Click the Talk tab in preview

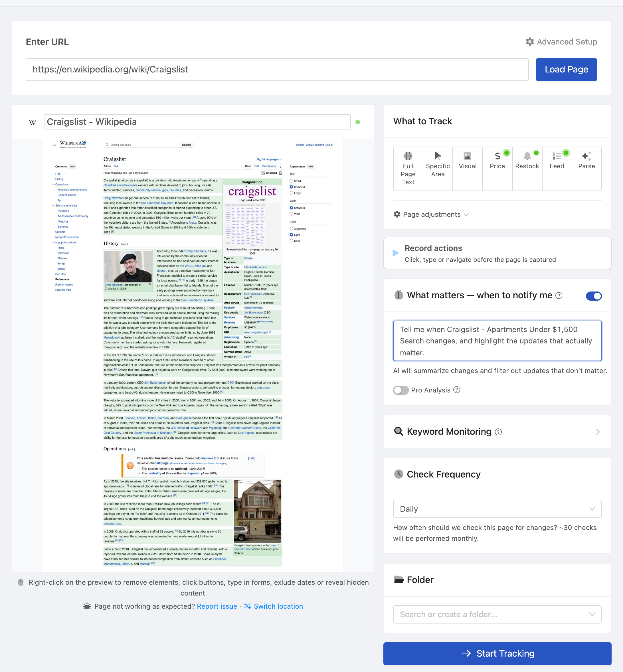tap(116, 166)
